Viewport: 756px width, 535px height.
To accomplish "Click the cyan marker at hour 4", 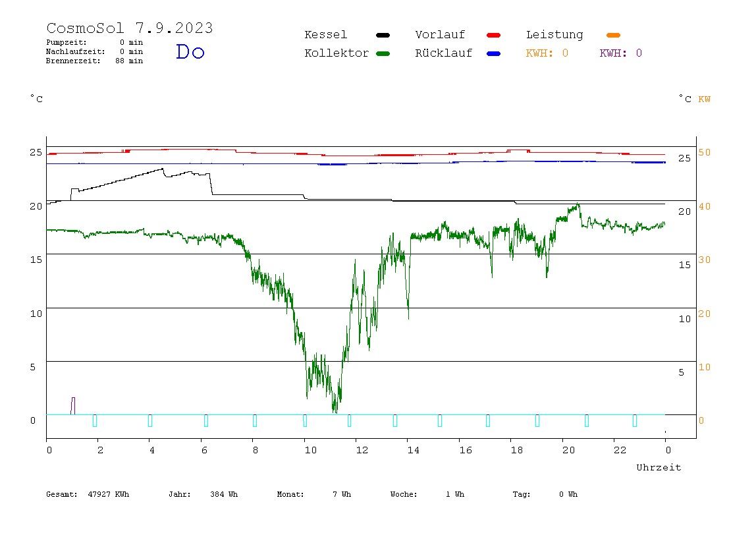I will 150,420.
